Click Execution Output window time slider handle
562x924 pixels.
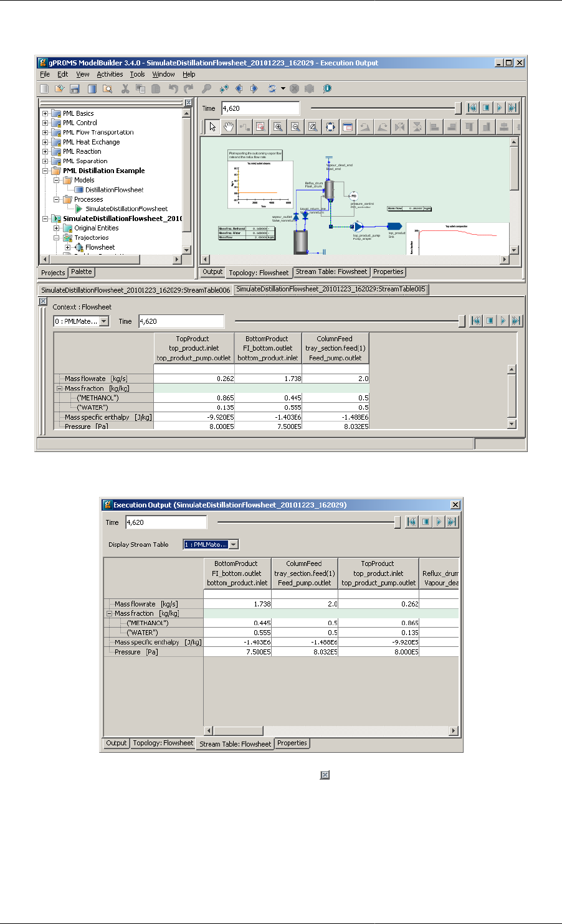pos(398,522)
